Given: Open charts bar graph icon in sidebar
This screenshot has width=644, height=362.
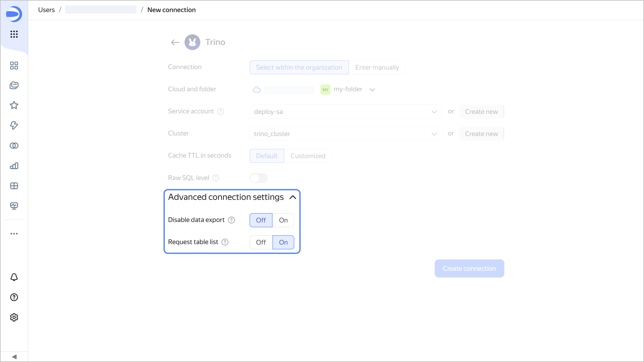Looking at the screenshot, I should (x=14, y=166).
